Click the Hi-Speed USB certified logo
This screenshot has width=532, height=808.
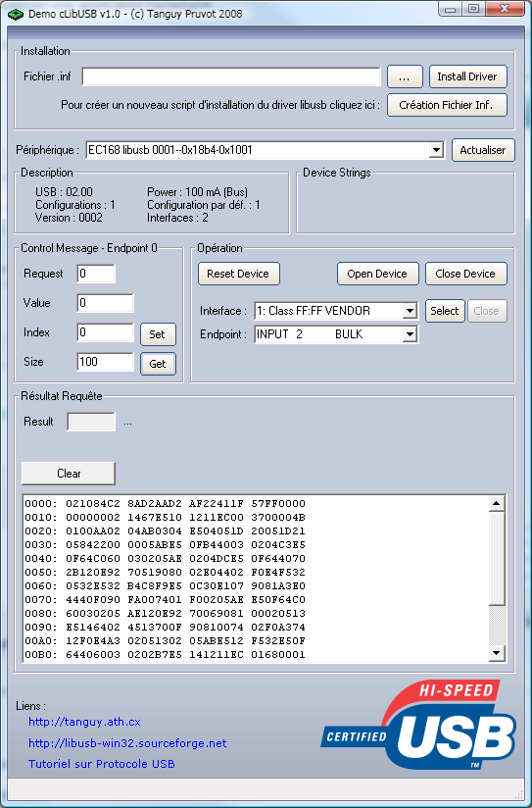click(x=419, y=725)
